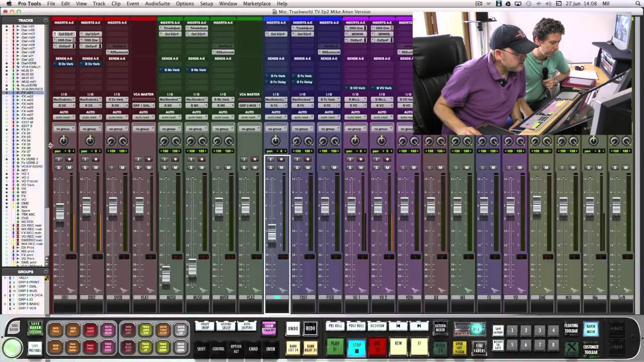The width and height of the screenshot is (644, 362).
Task: Open the no group selector on DI01
Action: click(64, 129)
